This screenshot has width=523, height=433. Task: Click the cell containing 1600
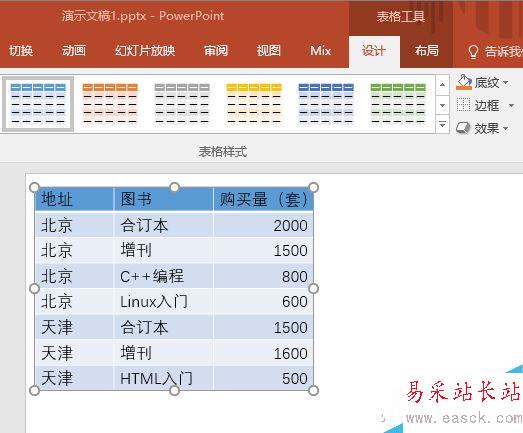(x=263, y=353)
